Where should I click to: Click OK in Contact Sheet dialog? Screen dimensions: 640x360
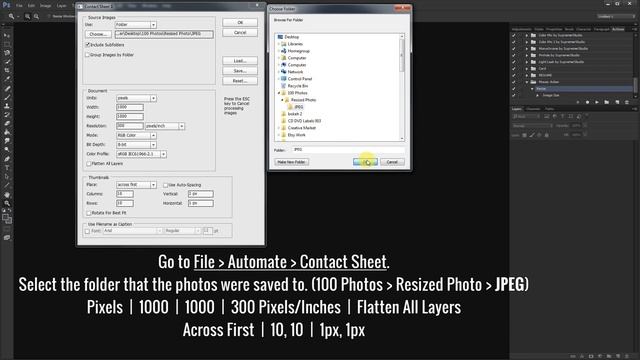240,22
